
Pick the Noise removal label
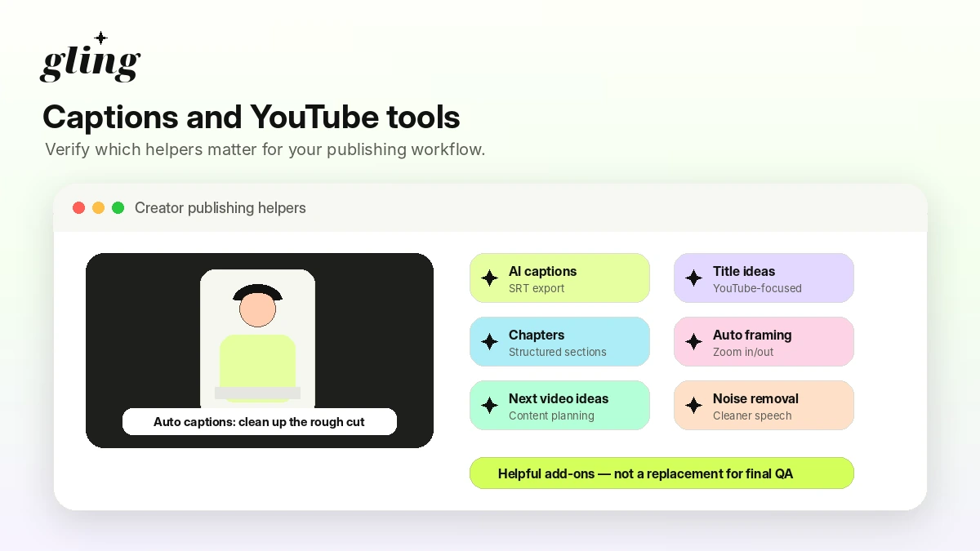click(755, 398)
